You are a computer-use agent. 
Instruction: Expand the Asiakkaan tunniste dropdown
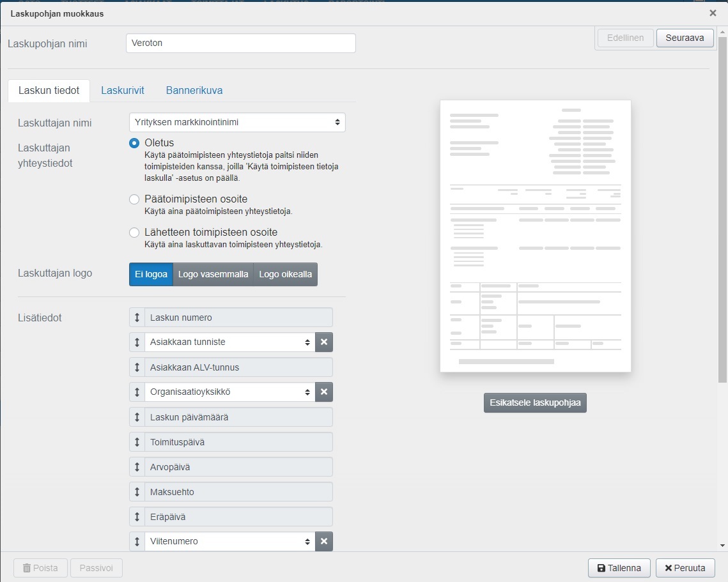coord(229,342)
